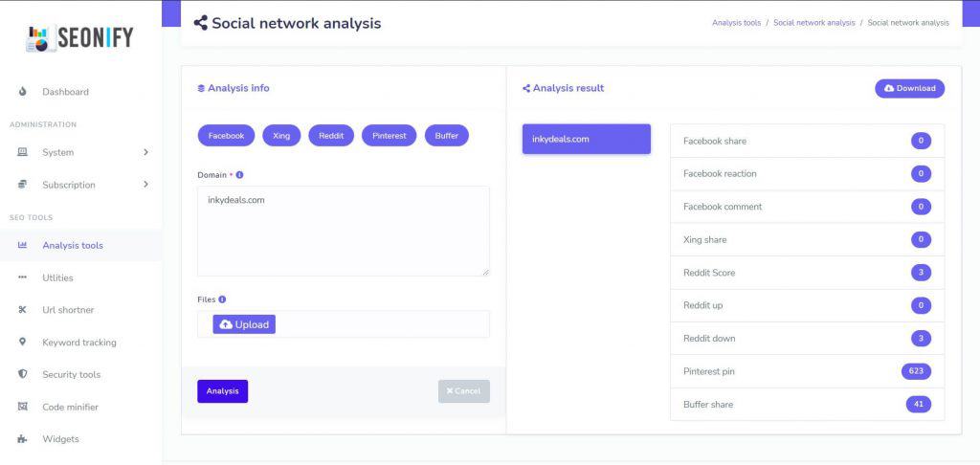The image size is (980, 465).
Task: Toggle the Xing network pill
Action: point(281,136)
